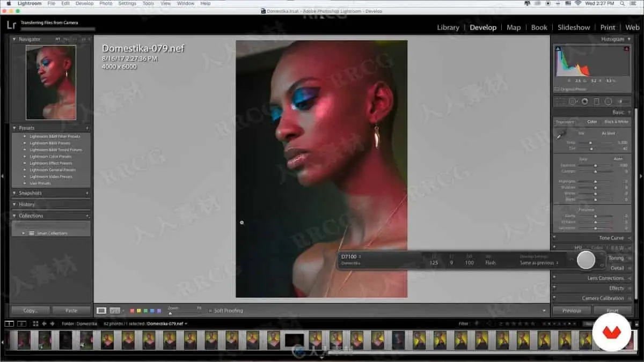Set Navigator zoom to FIT
Image resolution: width=644 pixels, height=362 pixels.
tap(57, 39)
